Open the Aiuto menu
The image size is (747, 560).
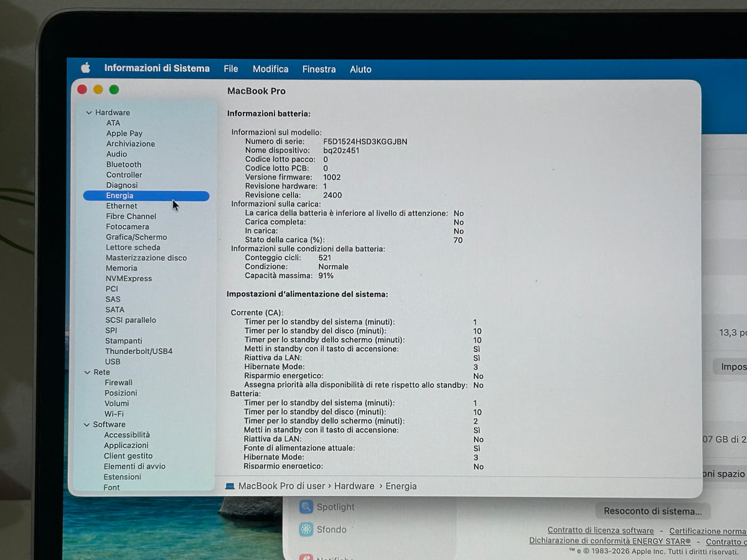(360, 69)
